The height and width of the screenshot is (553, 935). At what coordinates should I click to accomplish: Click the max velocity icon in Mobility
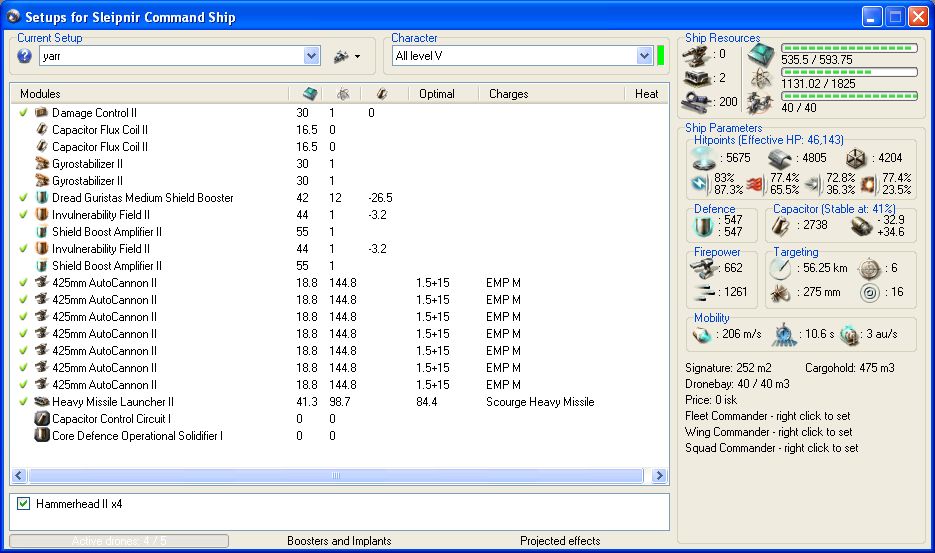pyautogui.click(x=703, y=333)
